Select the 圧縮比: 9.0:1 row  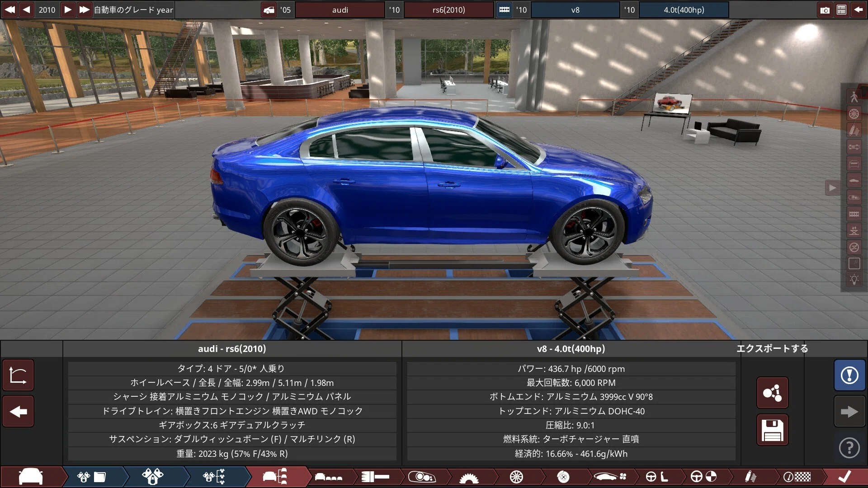(571, 425)
